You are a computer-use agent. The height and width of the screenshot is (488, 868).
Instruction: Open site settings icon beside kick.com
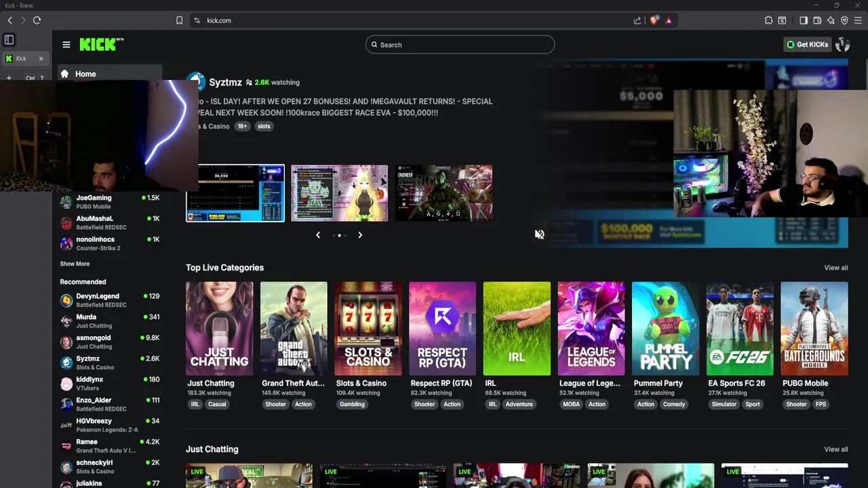(x=197, y=20)
